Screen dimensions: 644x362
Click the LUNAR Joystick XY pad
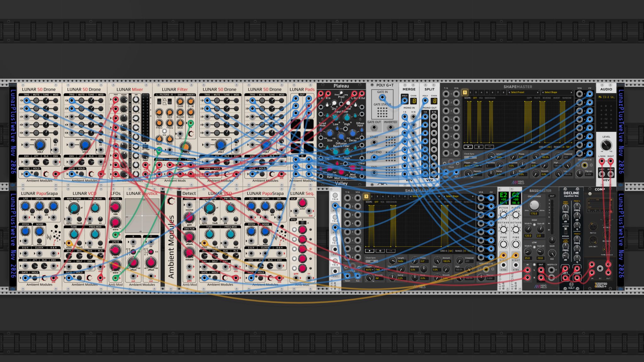(x=142, y=216)
